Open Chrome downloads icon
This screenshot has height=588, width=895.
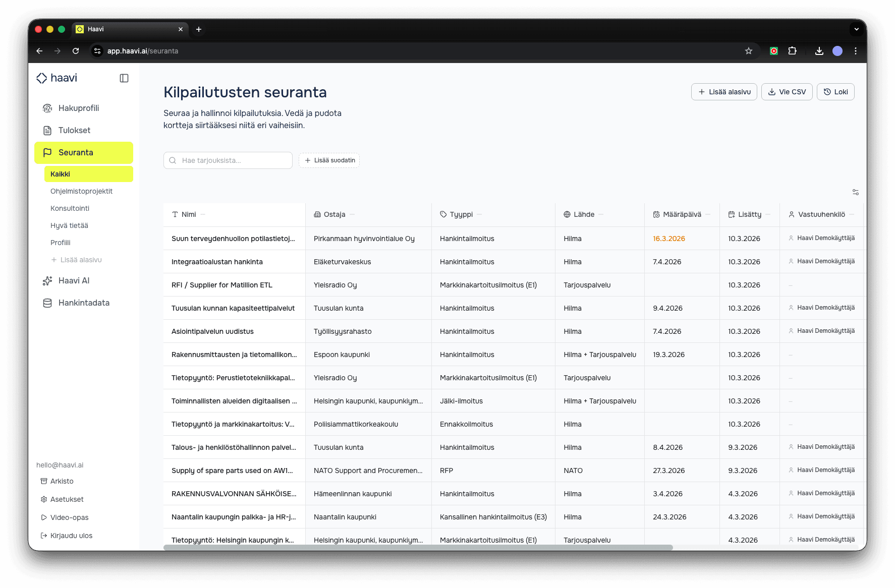(x=819, y=51)
